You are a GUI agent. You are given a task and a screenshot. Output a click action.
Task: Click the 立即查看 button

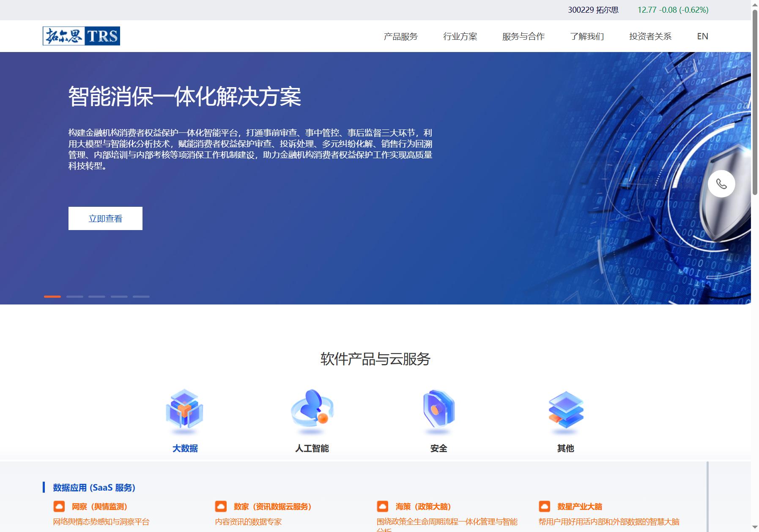[x=105, y=218]
